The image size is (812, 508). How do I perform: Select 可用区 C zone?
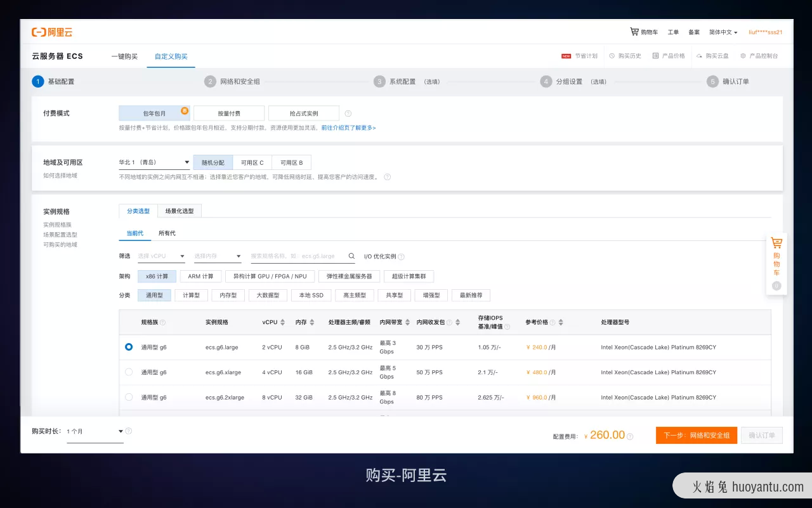pos(252,162)
